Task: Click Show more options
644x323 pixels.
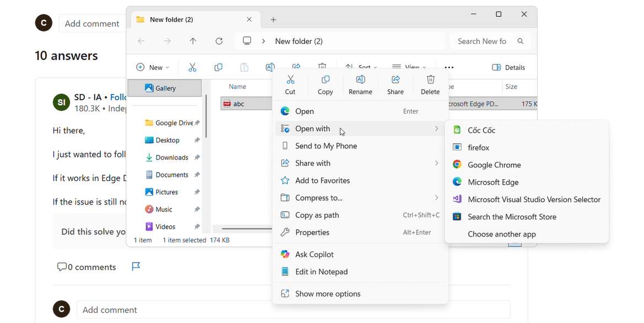Action: (x=360, y=294)
